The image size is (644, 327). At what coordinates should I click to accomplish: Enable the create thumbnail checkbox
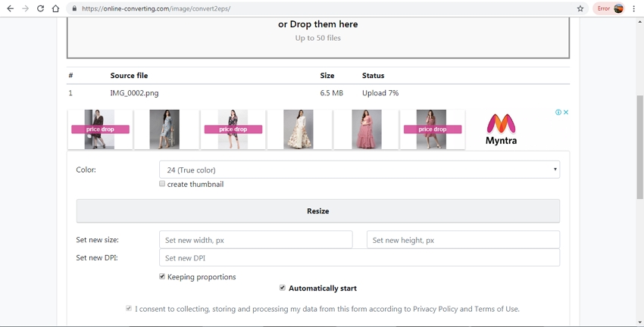point(162,184)
